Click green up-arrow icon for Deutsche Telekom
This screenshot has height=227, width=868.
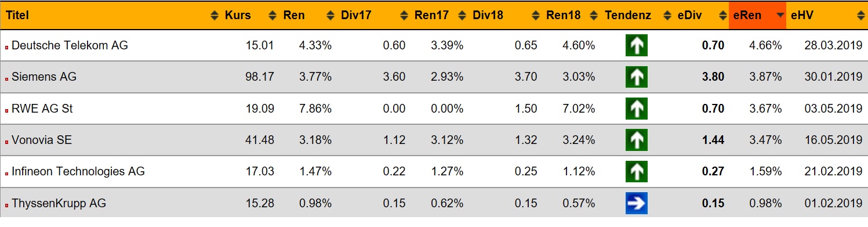pos(636,45)
